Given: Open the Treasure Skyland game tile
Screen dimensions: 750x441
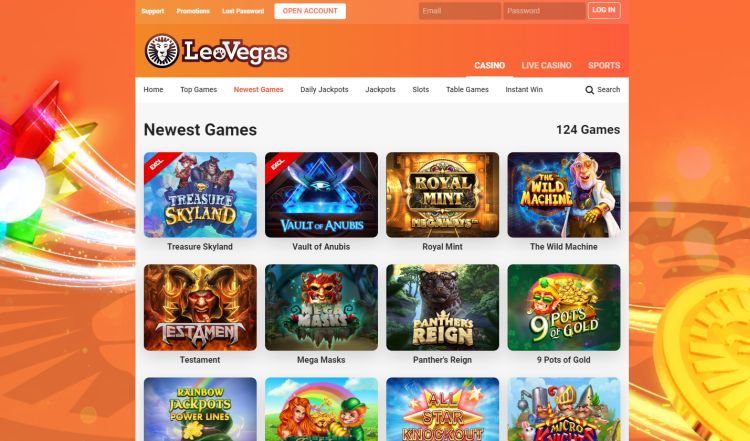Looking at the screenshot, I should 200,195.
